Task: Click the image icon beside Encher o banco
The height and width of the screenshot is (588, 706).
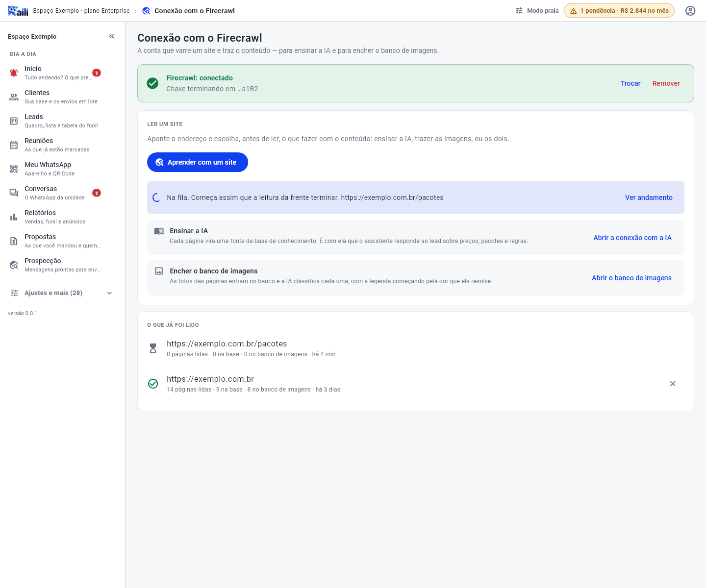Action: (159, 271)
